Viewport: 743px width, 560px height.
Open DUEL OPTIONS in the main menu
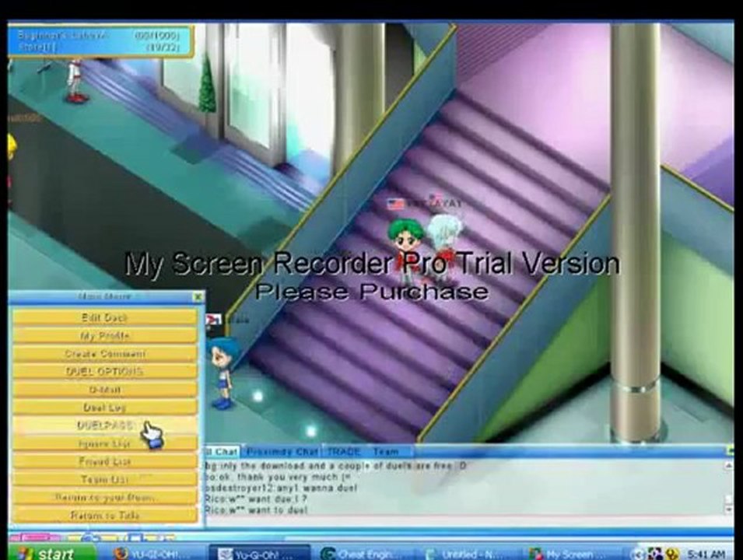(105, 372)
